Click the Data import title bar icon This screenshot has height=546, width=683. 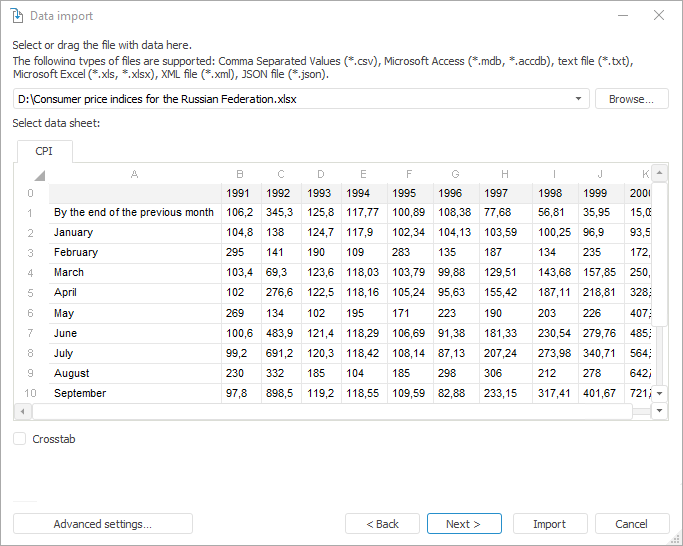pyautogui.click(x=17, y=15)
